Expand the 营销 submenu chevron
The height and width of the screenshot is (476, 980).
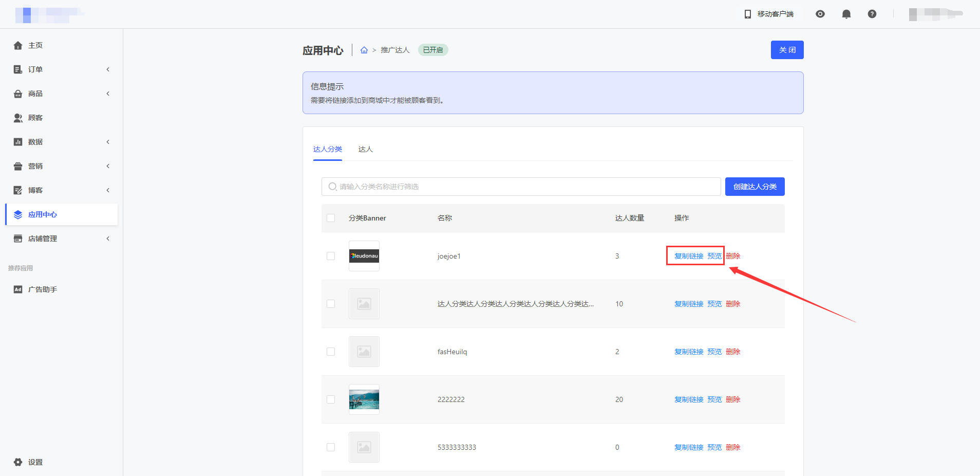(108, 166)
